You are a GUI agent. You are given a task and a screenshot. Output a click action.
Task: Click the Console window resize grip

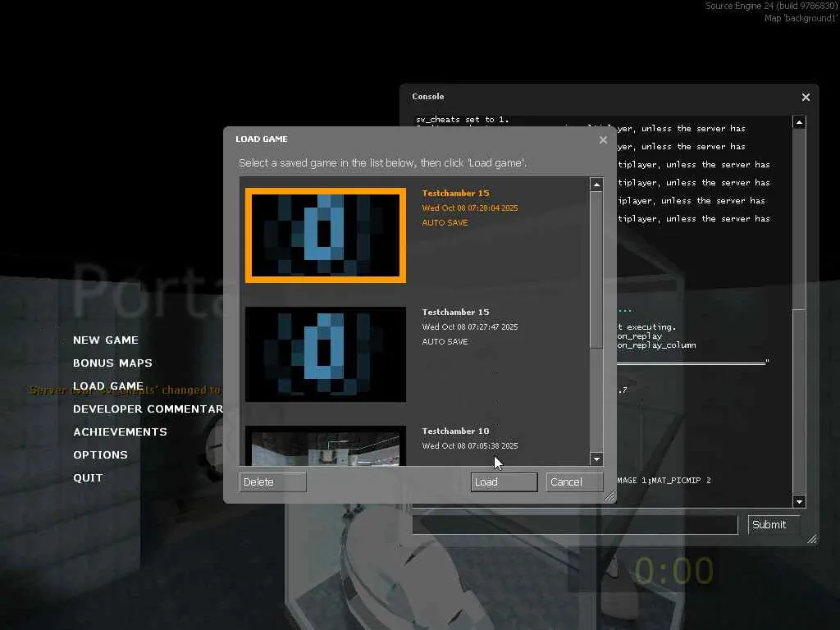(813, 540)
